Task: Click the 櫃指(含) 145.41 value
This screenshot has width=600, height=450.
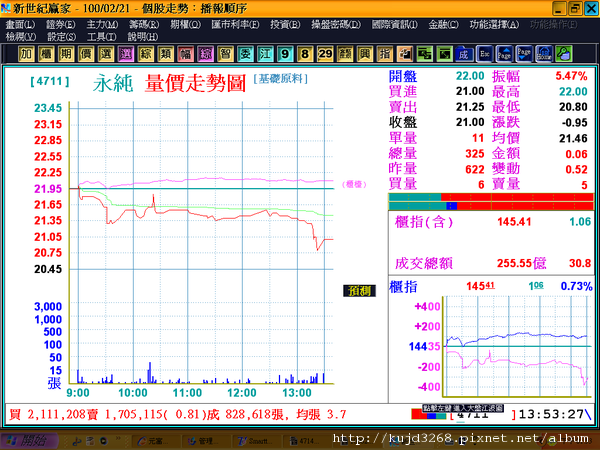Action: coord(514,222)
